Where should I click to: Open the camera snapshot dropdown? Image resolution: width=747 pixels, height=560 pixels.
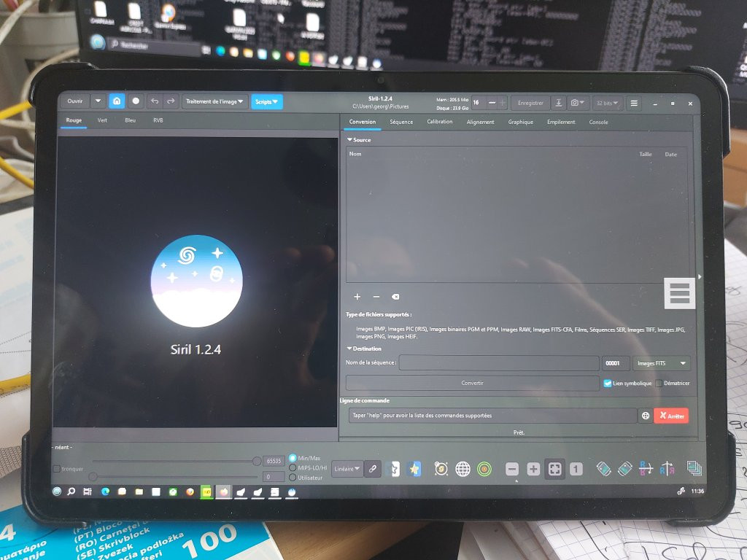[x=578, y=103]
